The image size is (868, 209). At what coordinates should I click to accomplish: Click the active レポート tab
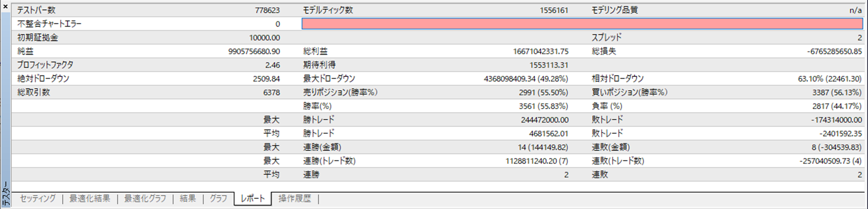click(252, 198)
